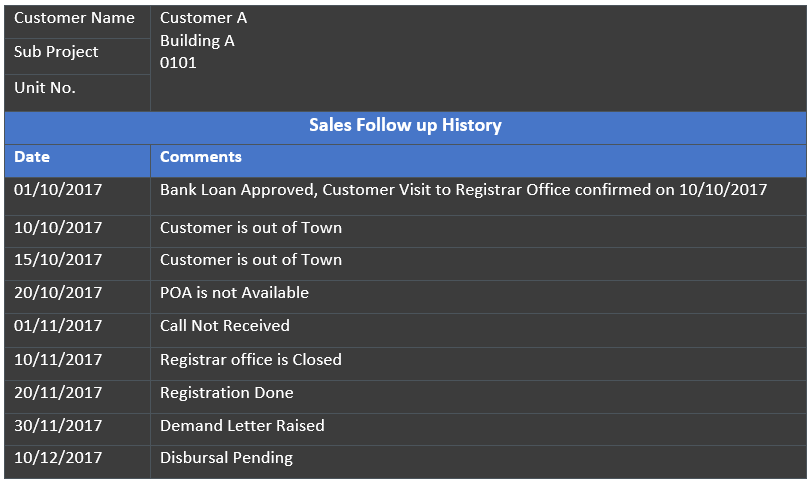Screen dimensions: 811x483
Task: Click the Demand Letter Raised comment
Action: coord(242,426)
